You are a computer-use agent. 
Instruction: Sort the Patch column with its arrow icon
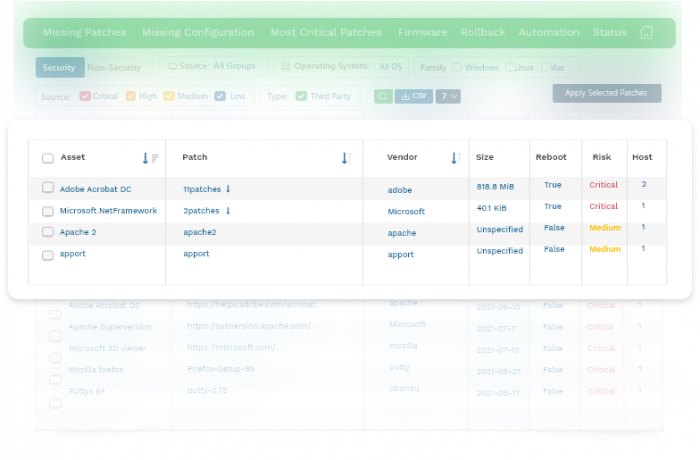(347, 158)
